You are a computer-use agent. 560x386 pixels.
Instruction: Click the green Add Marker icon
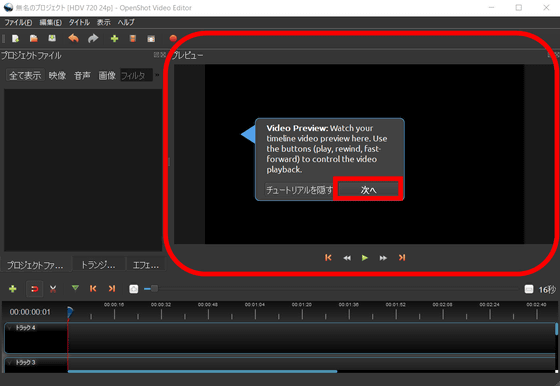pyautogui.click(x=75, y=288)
